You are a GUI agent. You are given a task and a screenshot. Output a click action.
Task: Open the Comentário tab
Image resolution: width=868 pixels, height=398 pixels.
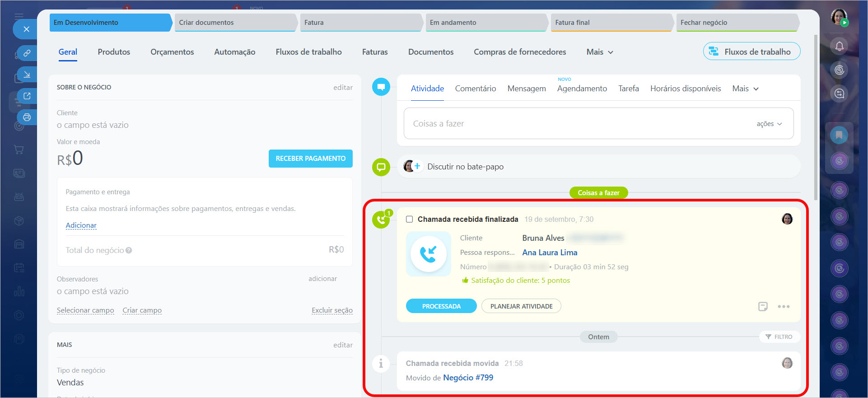[475, 89]
